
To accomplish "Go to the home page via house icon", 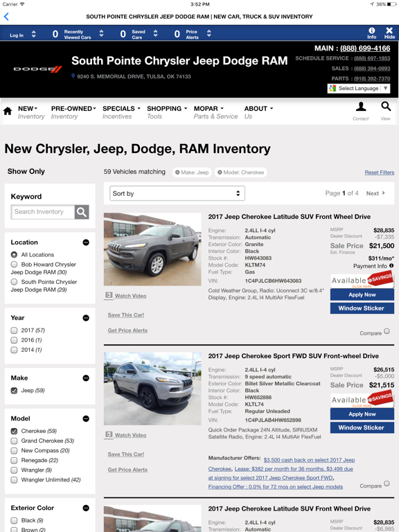I will click(x=8, y=111).
